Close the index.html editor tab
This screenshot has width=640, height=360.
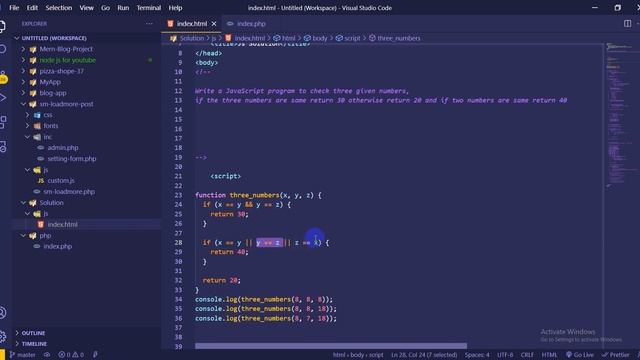coord(214,24)
